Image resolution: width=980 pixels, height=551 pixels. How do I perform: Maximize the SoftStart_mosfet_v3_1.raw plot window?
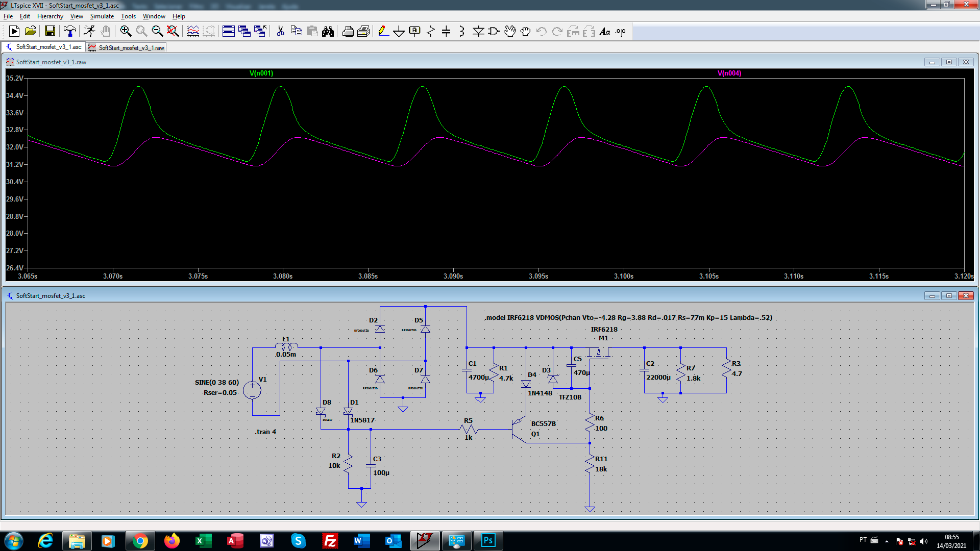tap(949, 62)
